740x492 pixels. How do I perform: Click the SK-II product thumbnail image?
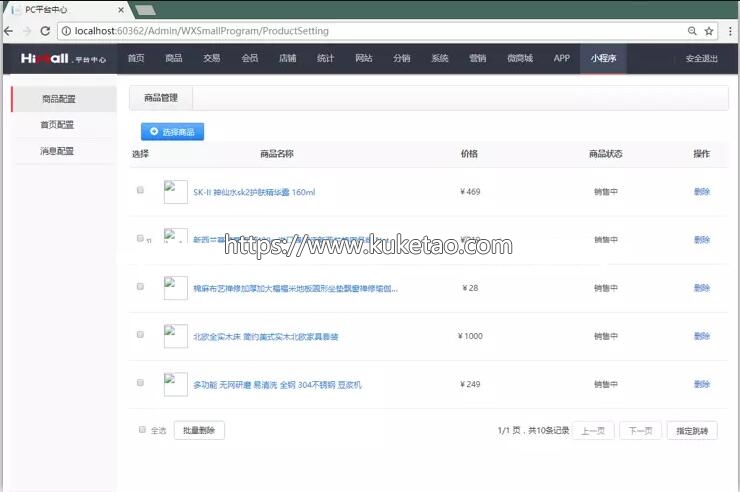click(176, 192)
